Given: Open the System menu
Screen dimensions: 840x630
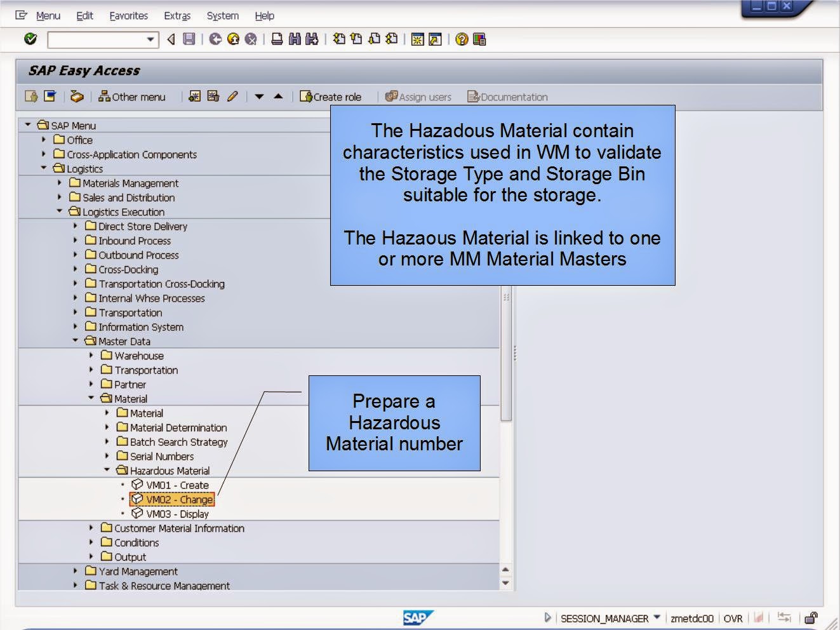Looking at the screenshot, I should click(223, 16).
